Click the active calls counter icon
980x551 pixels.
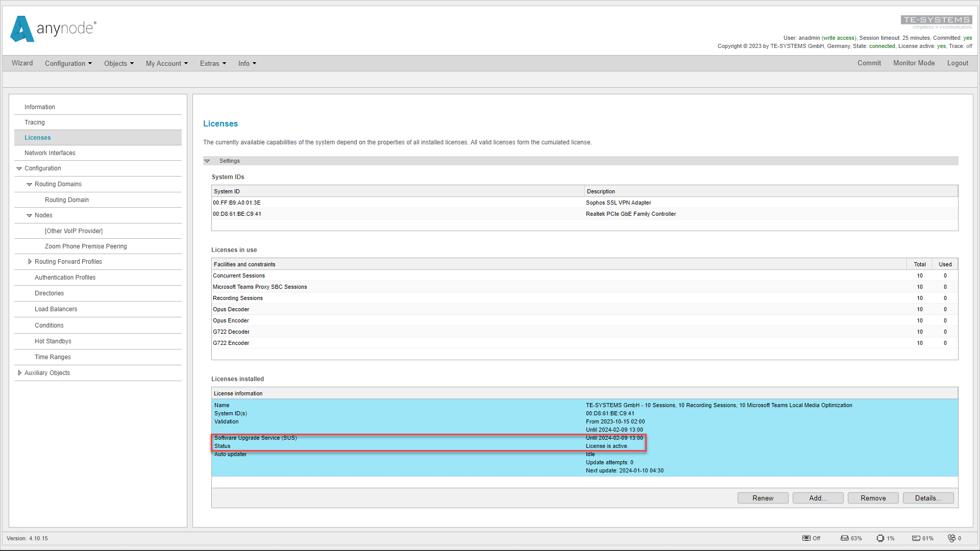tap(951, 538)
